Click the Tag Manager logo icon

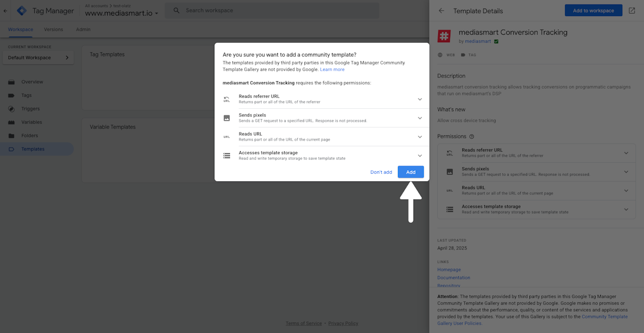22,11
